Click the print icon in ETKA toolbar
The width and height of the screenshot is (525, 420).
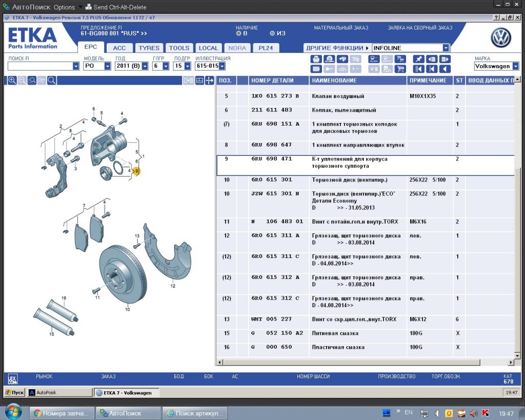coord(316,59)
